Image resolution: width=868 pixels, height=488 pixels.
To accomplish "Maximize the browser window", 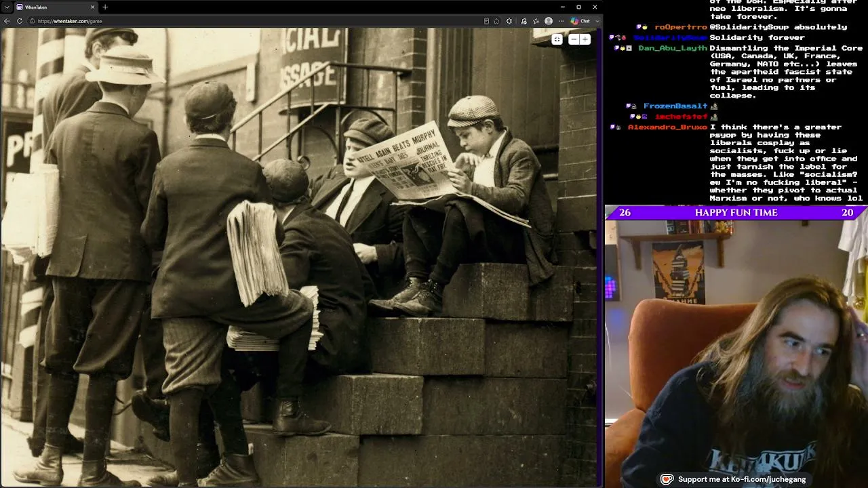I will tap(578, 7).
